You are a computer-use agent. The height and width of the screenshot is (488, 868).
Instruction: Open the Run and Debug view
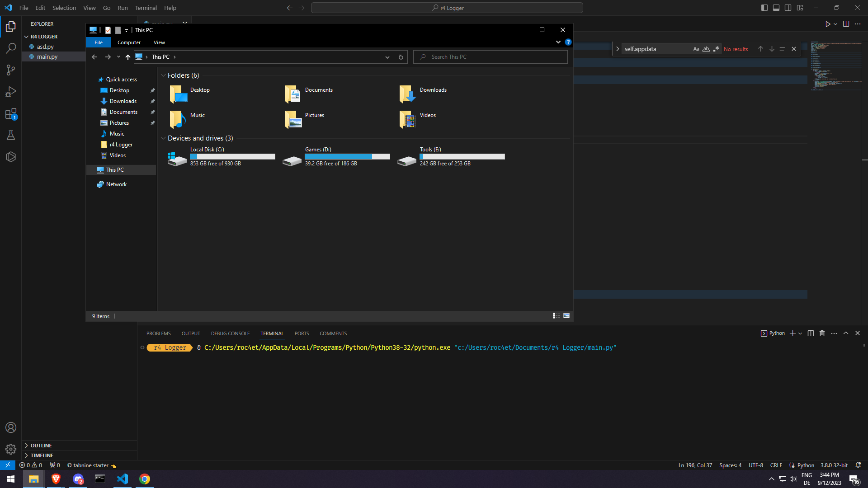(11, 92)
